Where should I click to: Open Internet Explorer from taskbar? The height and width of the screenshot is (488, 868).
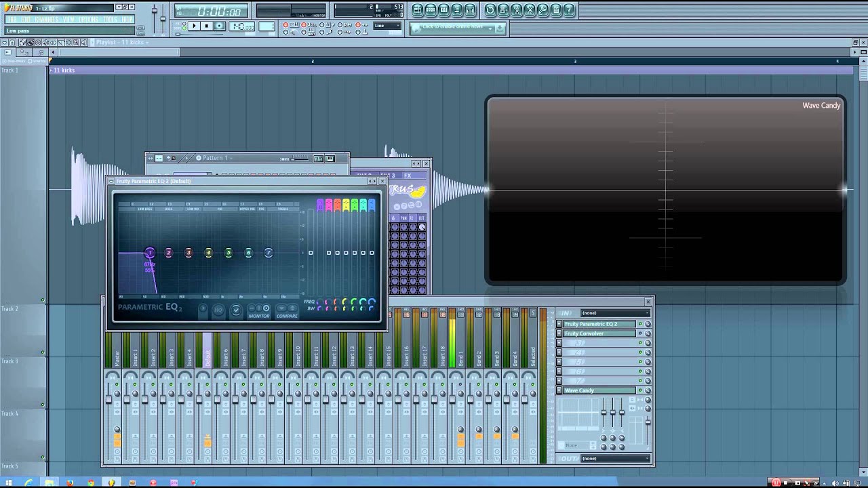(28, 483)
